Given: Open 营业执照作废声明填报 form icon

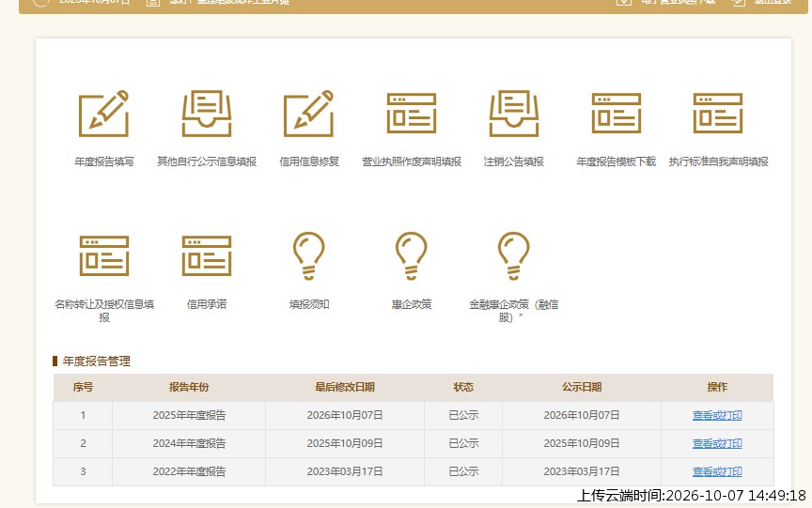Looking at the screenshot, I should click(x=412, y=114).
